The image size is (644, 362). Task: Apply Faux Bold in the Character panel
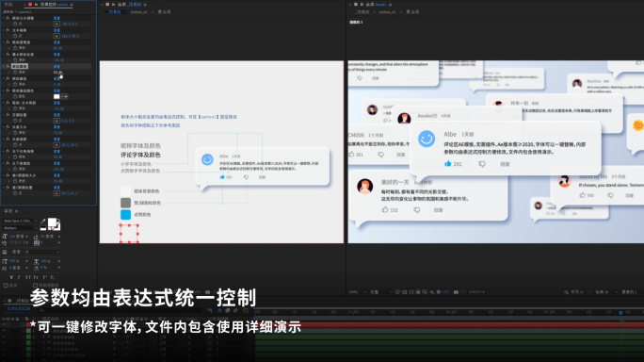tap(11, 277)
